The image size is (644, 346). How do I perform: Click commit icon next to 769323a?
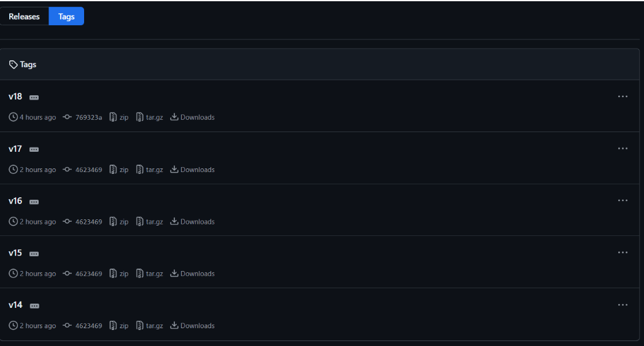(67, 117)
